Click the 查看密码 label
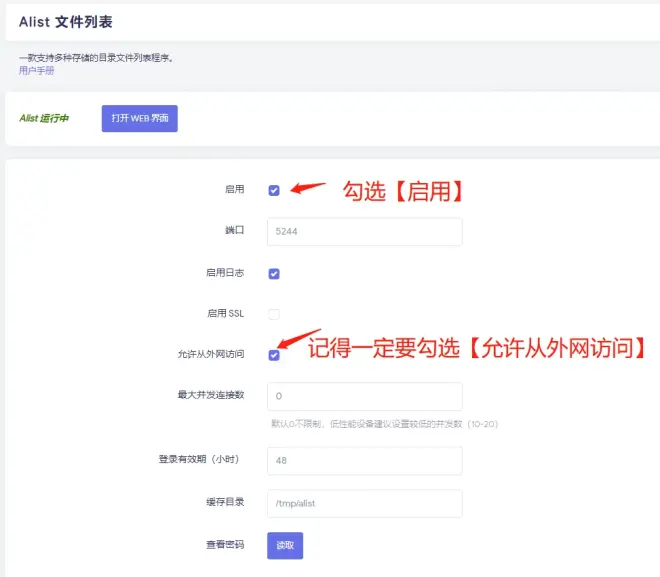 tap(225, 545)
